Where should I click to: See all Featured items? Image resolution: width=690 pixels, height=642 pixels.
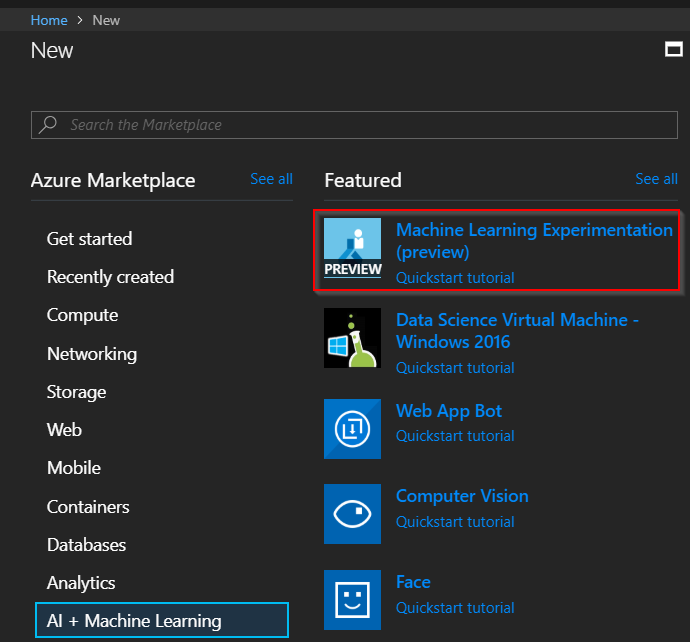pos(656,179)
